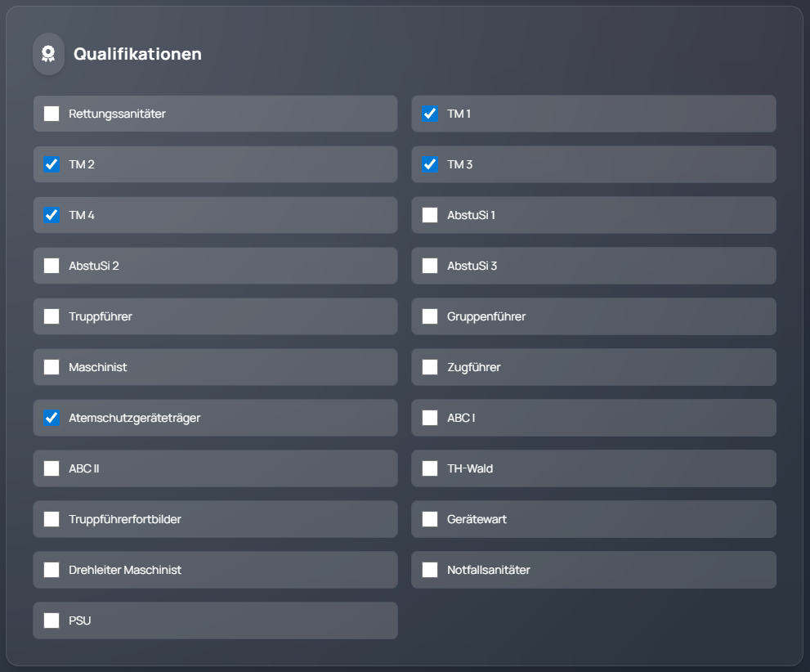Enable the Truppführer checkbox
This screenshot has height=672, width=810.
(51, 316)
